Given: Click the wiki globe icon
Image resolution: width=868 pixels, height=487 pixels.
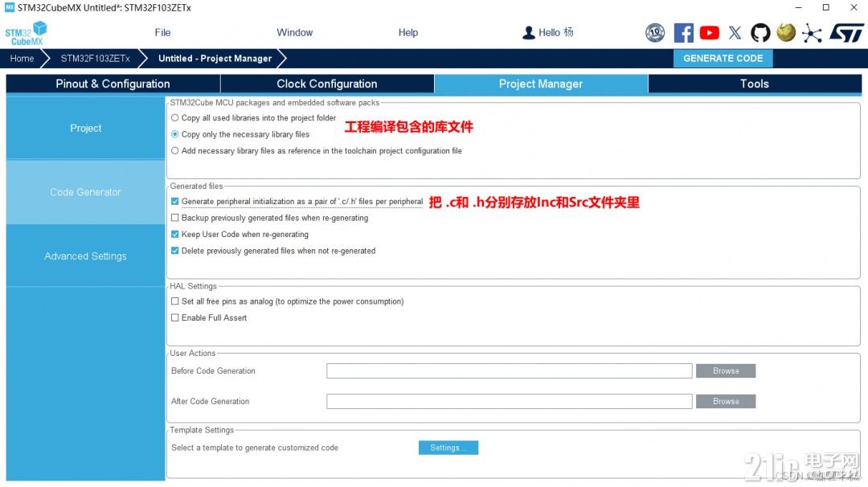Looking at the screenshot, I should pyautogui.click(x=786, y=33).
